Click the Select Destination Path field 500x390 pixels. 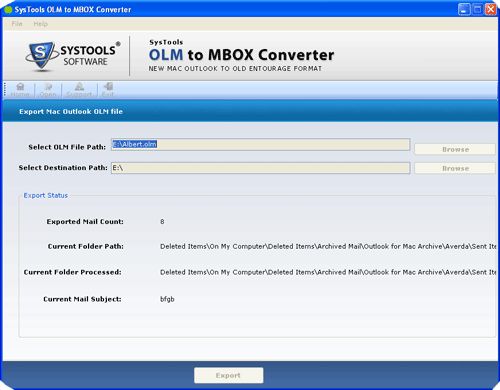point(261,168)
